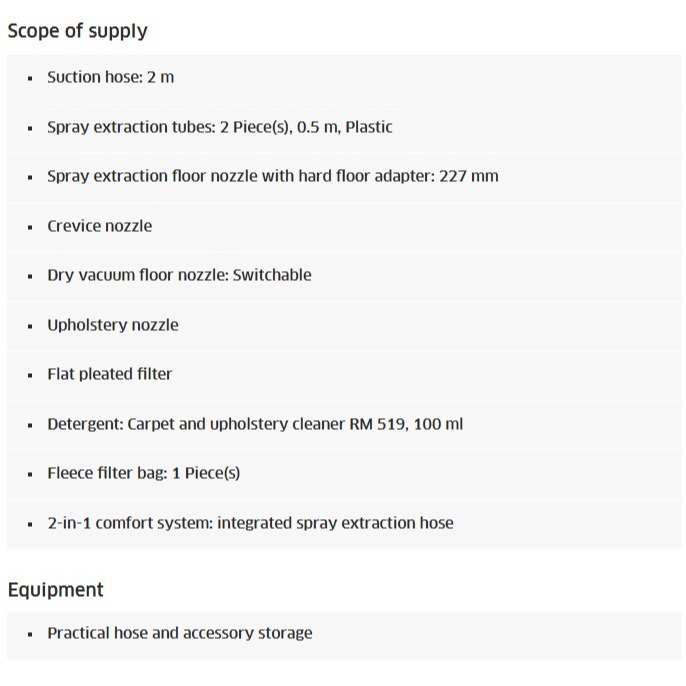Viewport: 686px width, 686px height.
Task: Select the Suction hose 2 m entry
Action: (110, 77)
